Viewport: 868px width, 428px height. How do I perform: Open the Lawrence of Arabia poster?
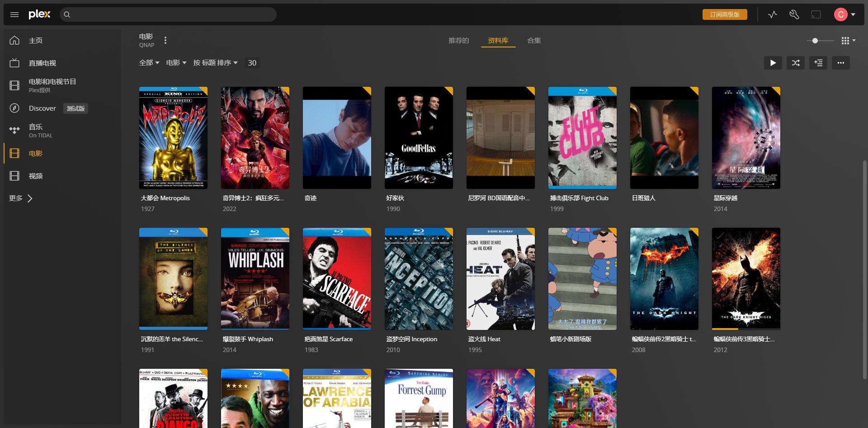point(337,398)
